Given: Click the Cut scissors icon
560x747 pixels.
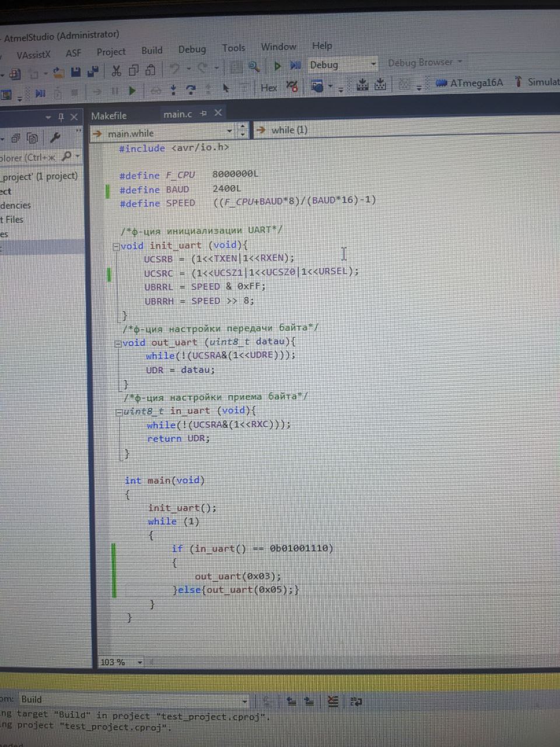Looking at the screenshot, I should click(116, 71).
